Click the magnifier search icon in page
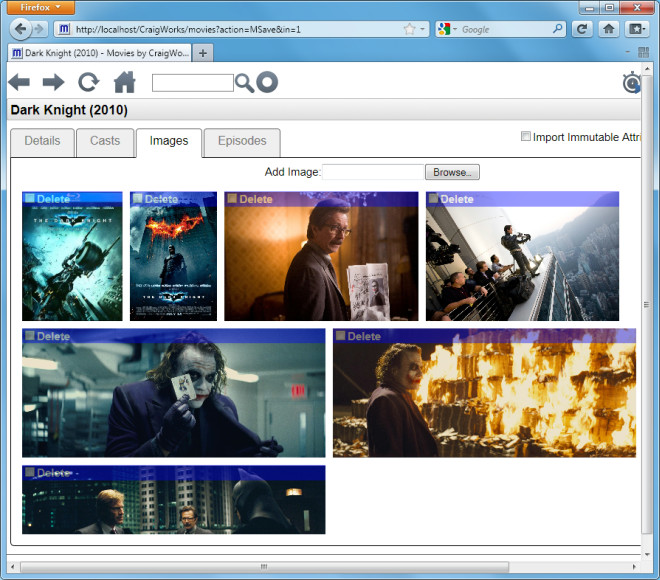The width and height of the screenshot is (660, 580). [x=245, y=83]
